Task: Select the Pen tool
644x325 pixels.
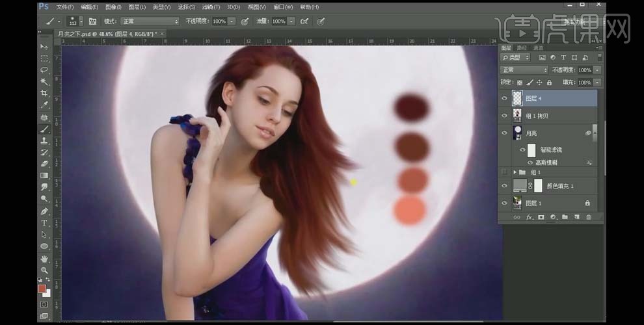Action: [x=44, y=211]
